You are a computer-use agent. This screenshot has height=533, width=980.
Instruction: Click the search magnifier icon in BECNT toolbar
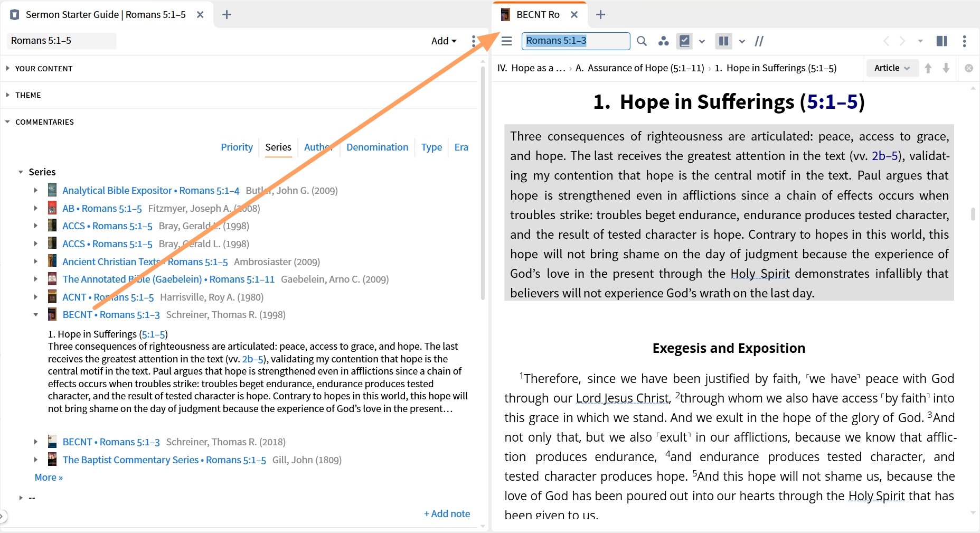pyautogui.click(x=642, y=41)
